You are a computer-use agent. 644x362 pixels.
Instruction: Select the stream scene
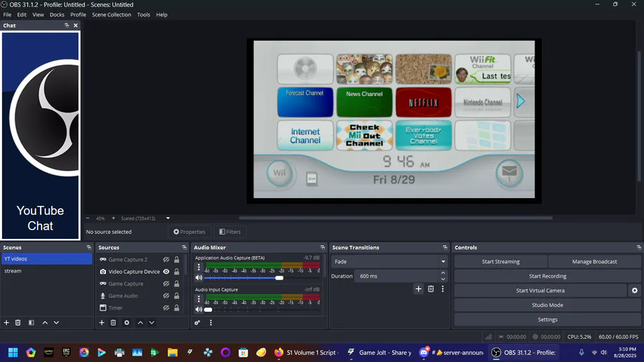(x=47, y=271)
